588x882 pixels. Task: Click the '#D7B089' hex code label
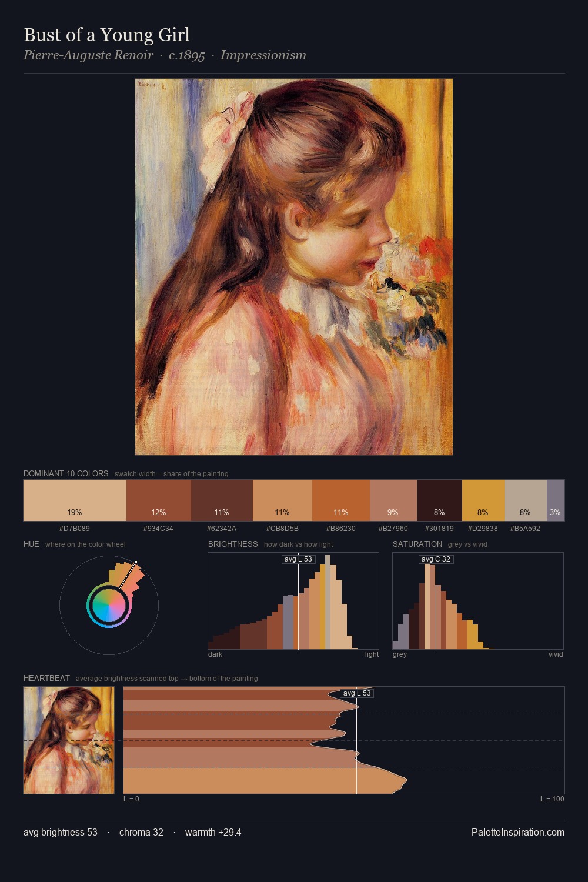pyautogui.click(x=75, y=528)
